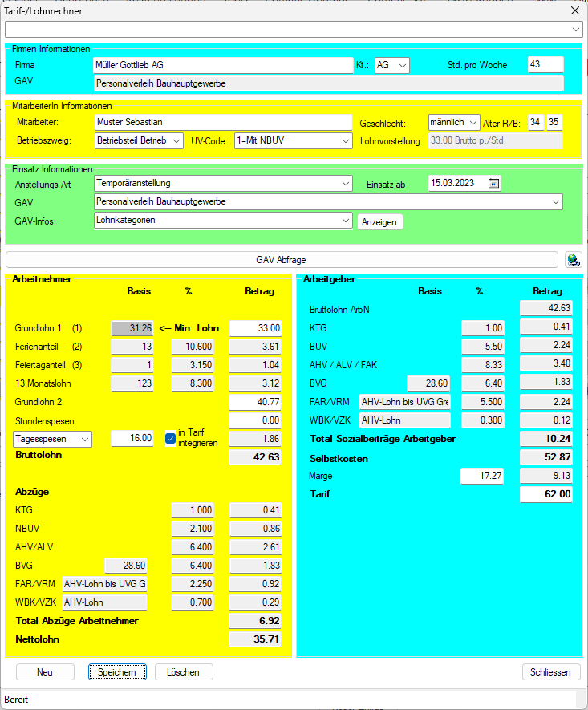Expand the top empty dropdown list

coord(575,30)
